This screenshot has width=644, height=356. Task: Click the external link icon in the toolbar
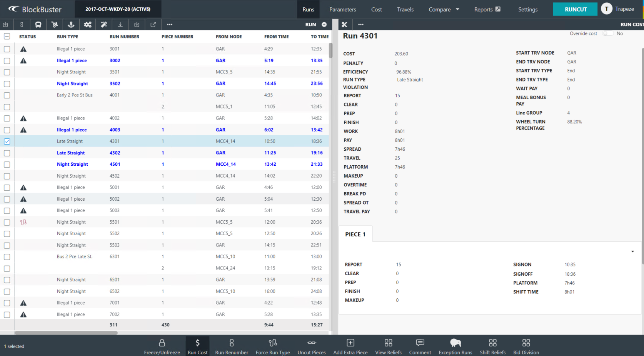coord(153,24)
